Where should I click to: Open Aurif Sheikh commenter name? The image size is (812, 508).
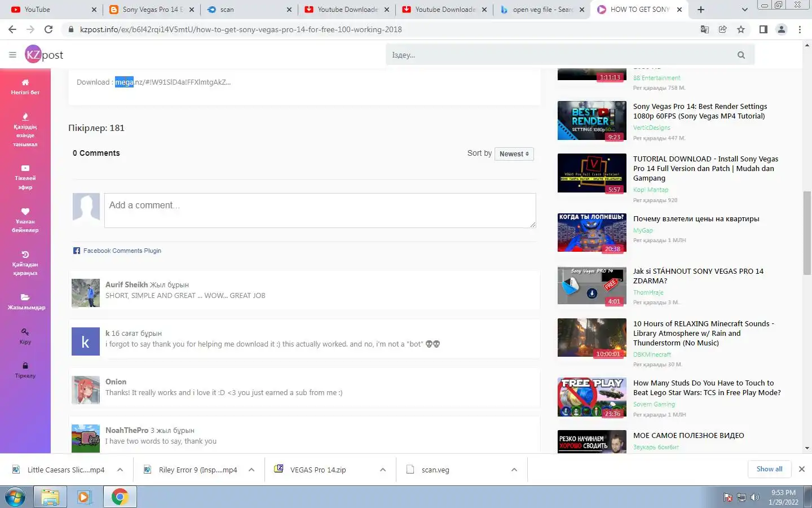127,284
